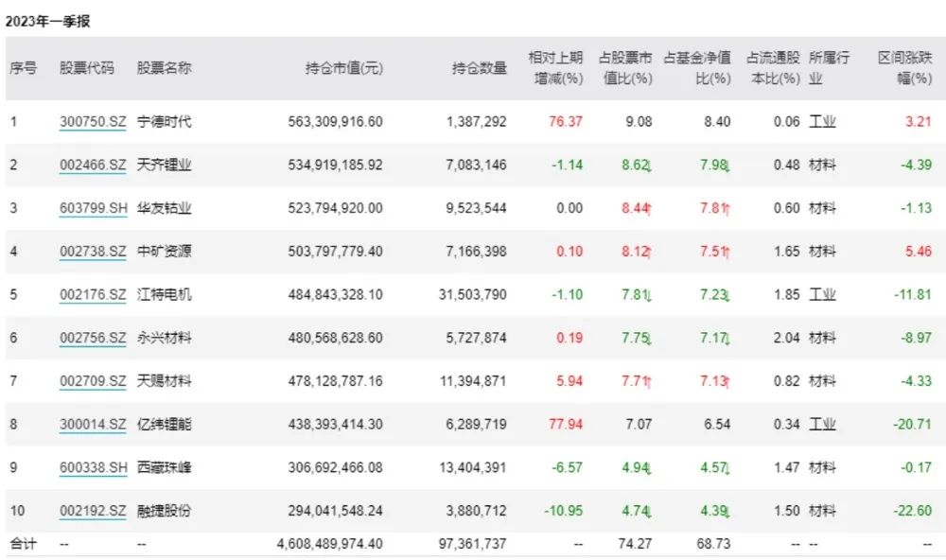Open stock code link 002738.SZ
Image resolution: width=946 pixels, height=560 pixels.
pos(93,251)
